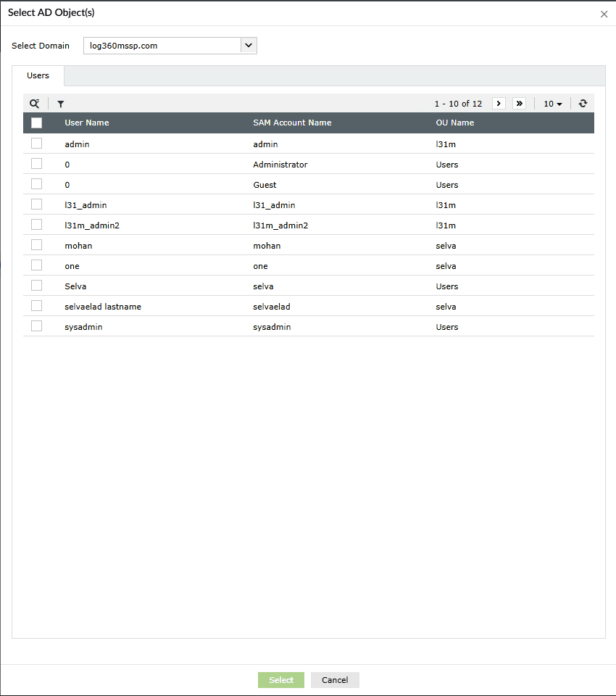616x696 pixels.
Task: Click the l31m_admin2 user name cell
Action: pos(92,225)
